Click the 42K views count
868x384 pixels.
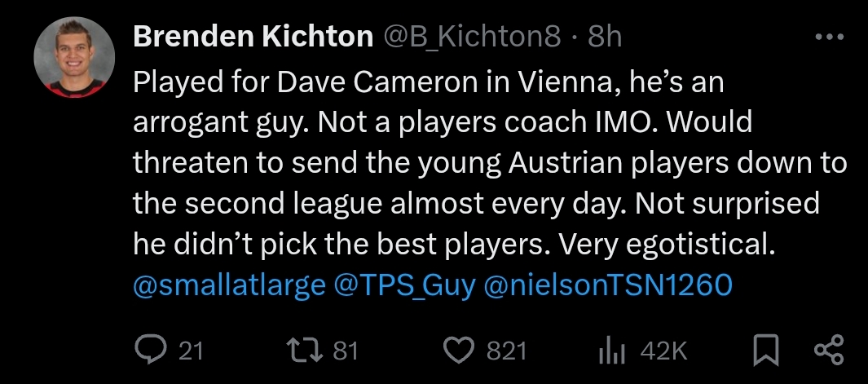(x=664, y=351)
